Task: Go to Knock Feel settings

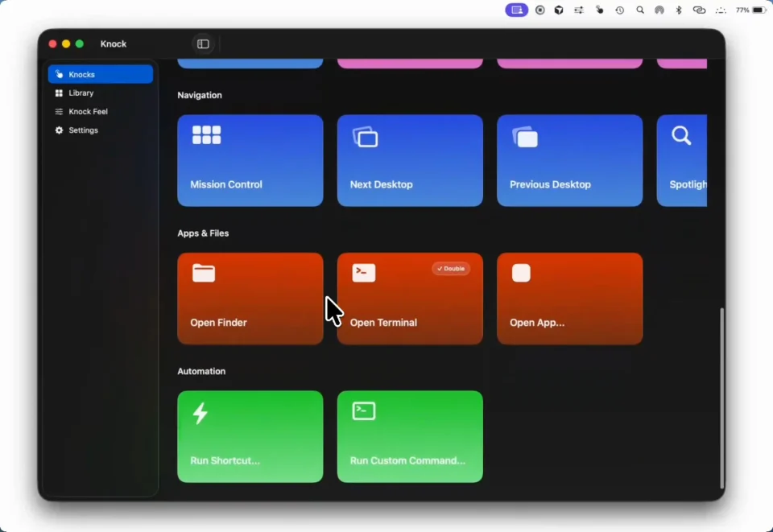Action: point(101,112)
